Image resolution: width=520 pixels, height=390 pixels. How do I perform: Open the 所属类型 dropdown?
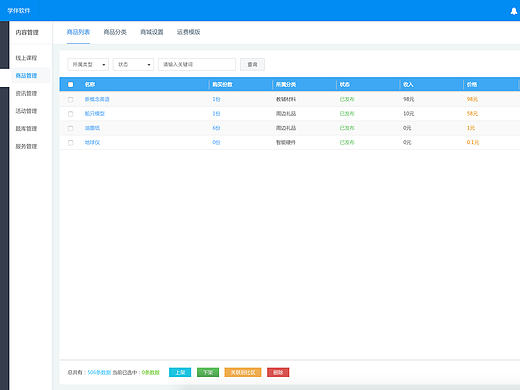tap(88, 64)
